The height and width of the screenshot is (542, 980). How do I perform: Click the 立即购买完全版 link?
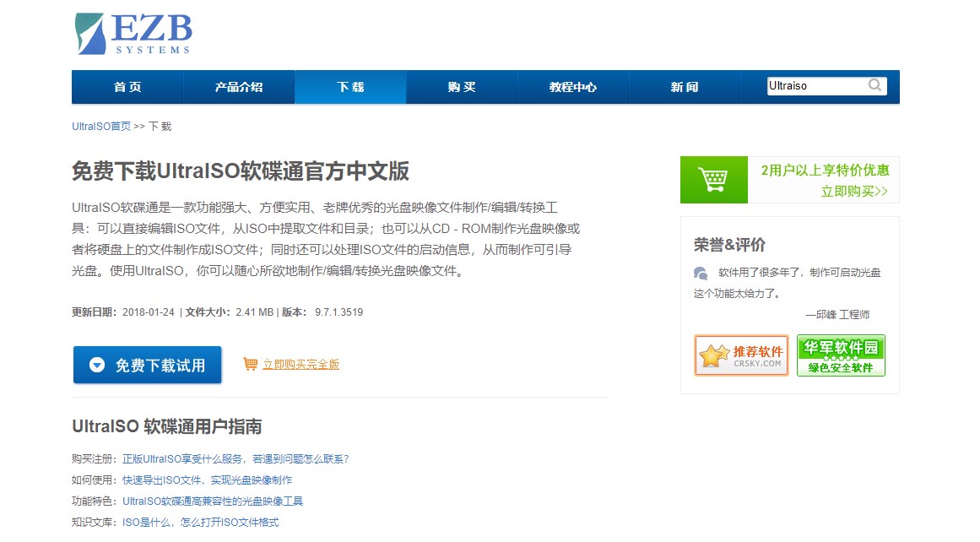pos(300,365)
